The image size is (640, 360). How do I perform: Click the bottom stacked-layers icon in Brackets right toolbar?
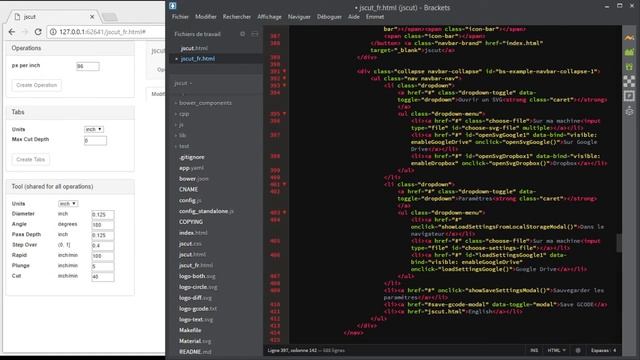pyautogui.click(x=629, y=111)
